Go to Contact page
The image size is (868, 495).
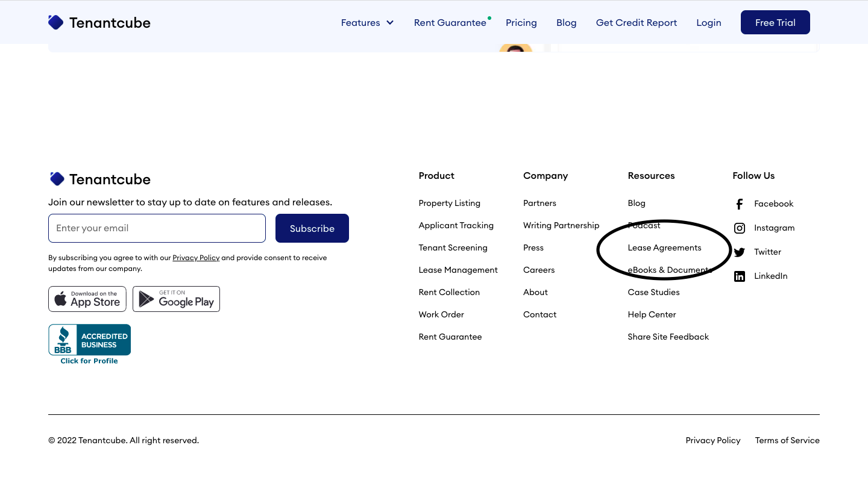tap(539, 315)
